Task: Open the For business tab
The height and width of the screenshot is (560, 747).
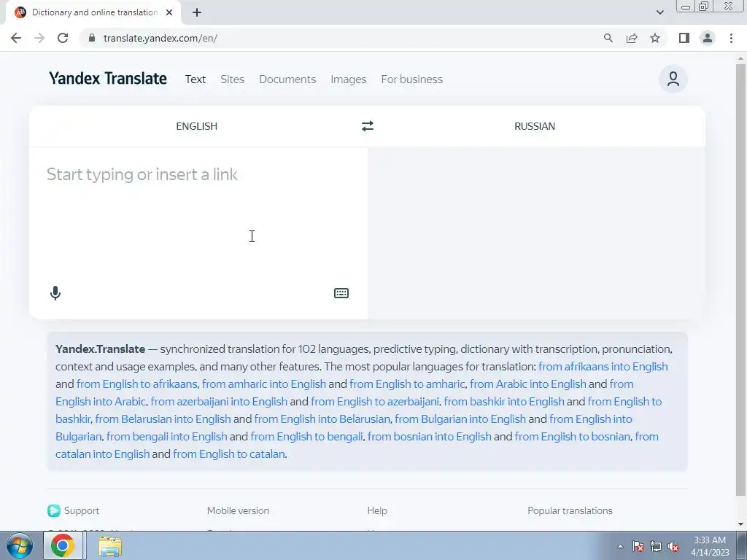Action: click(x=411, y=79)
